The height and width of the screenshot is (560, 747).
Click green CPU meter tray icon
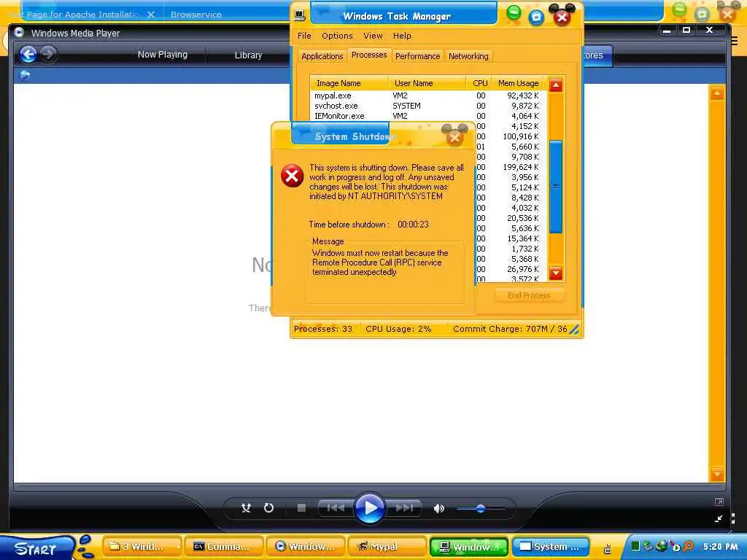click(x=635, y=546)
